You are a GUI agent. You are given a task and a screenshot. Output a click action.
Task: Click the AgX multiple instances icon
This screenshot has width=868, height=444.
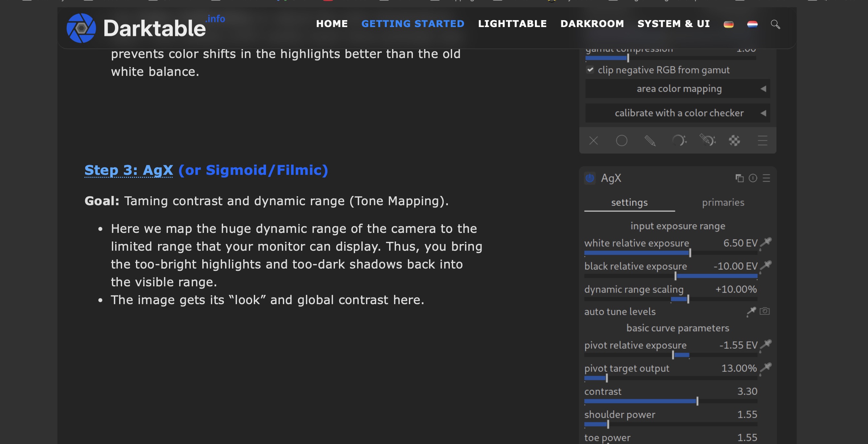click(739, 178)
